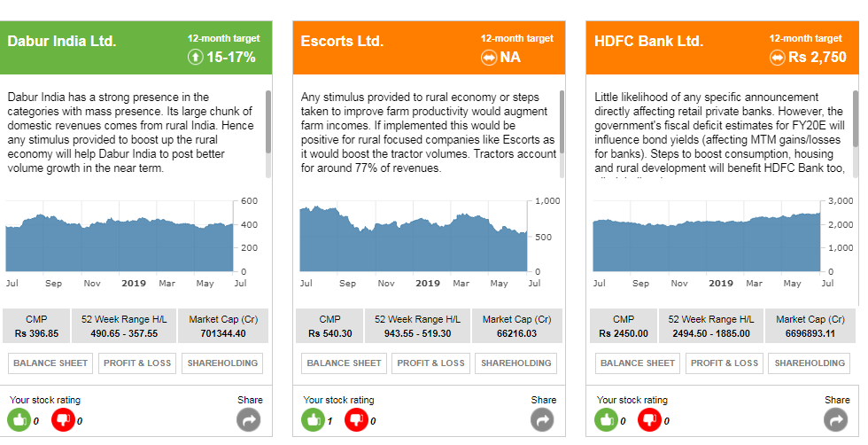This screenshot has height=445, width=868.
Task: Click the Rs 2,750 target value
Action: click(818, 57)
